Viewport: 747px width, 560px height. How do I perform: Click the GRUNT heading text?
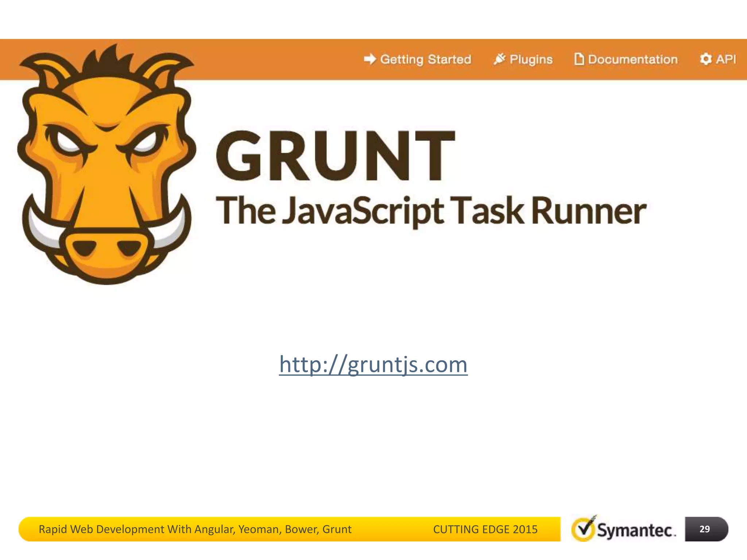coord(336,155)
